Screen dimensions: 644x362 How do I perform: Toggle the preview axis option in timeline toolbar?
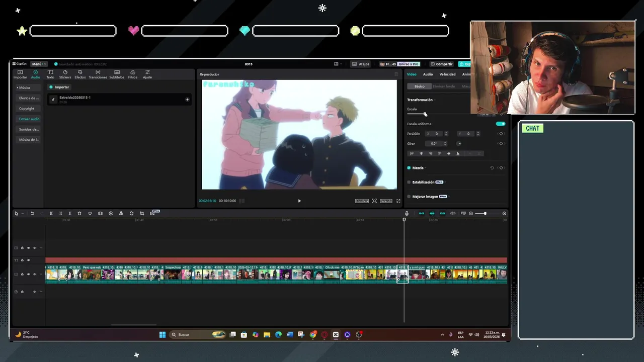tap(453, 214)
